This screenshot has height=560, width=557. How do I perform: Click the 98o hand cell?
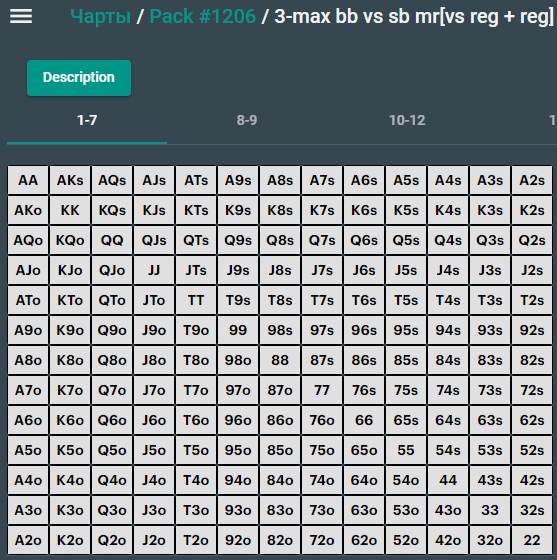pos(238,360)
